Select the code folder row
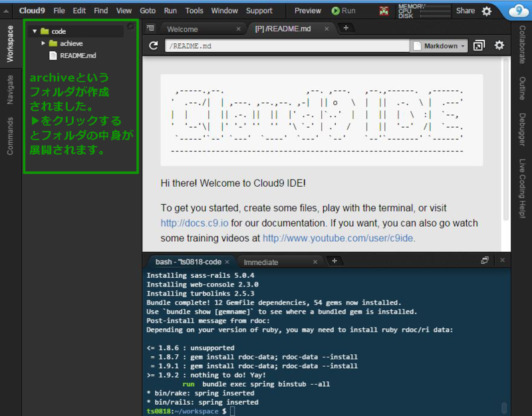532x416 pixels. tap(77, 31)
